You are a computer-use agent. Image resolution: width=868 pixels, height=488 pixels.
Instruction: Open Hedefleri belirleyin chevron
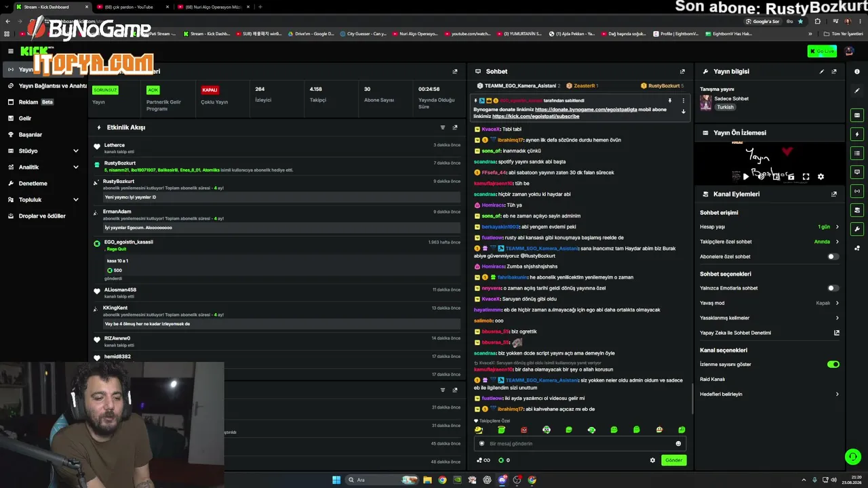(x=837, y=394)
